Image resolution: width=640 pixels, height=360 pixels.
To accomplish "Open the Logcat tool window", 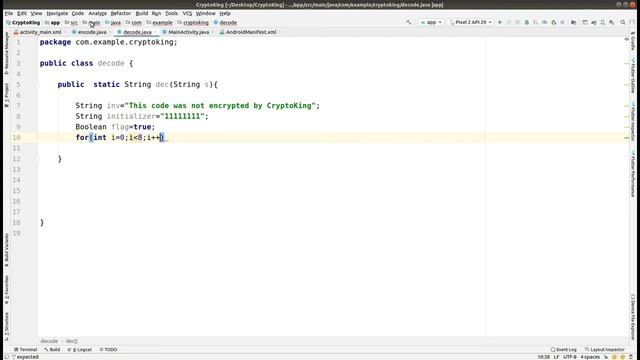I will point(80,350).
